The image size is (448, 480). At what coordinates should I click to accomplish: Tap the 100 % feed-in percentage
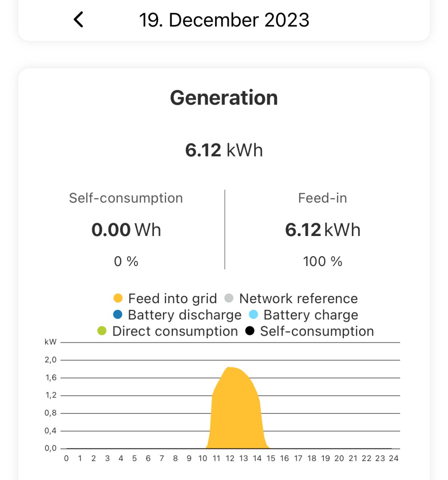[323, 262]
